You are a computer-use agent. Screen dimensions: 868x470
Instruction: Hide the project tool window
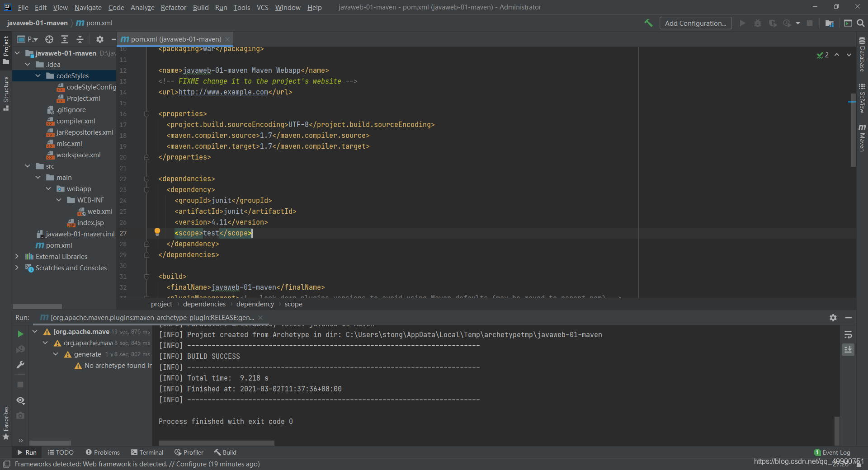coord(114,39)
